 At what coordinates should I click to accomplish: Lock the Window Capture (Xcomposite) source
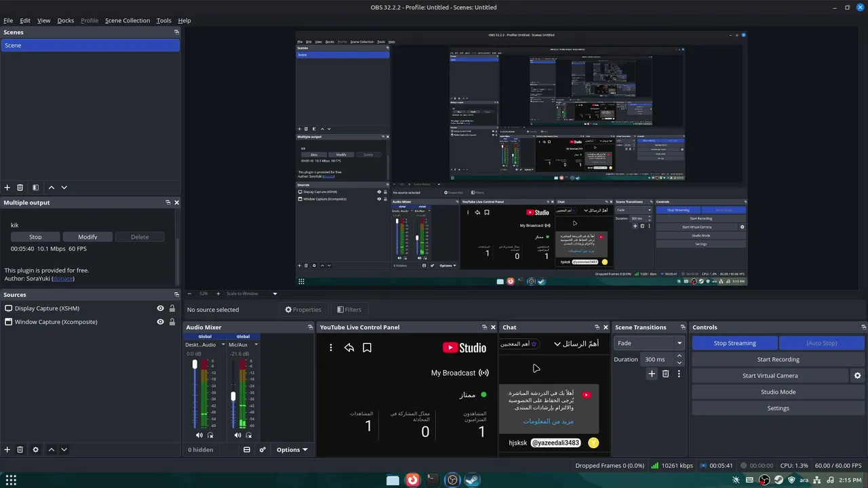click(x=172, y=322)
